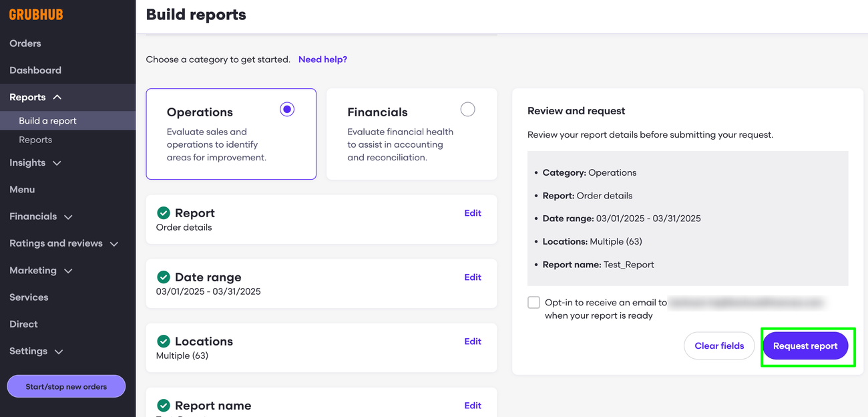
Task: Edit the Locations section
Action: pyautogui.click(x=473, y=341)
